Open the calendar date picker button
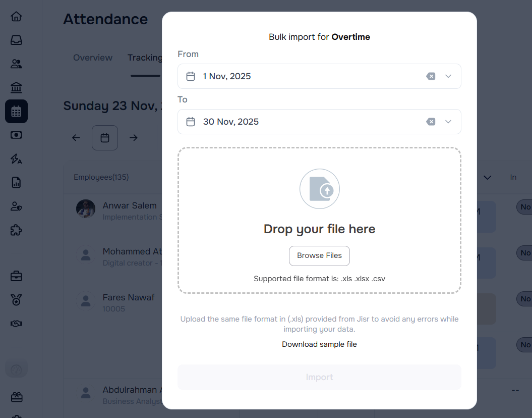Image resolution: width=532 pixels, height=418 pixels. click(x=105, y=138)
